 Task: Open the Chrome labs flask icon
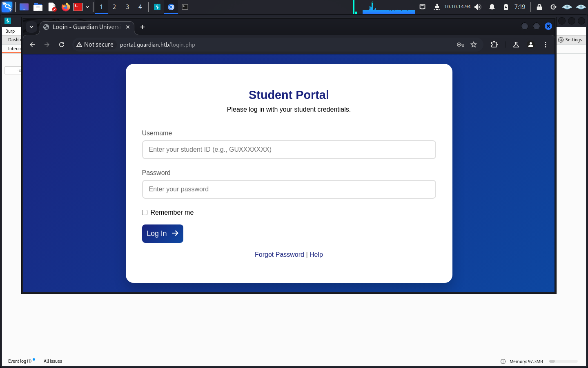pyautogui.click(x=516, y=45)
